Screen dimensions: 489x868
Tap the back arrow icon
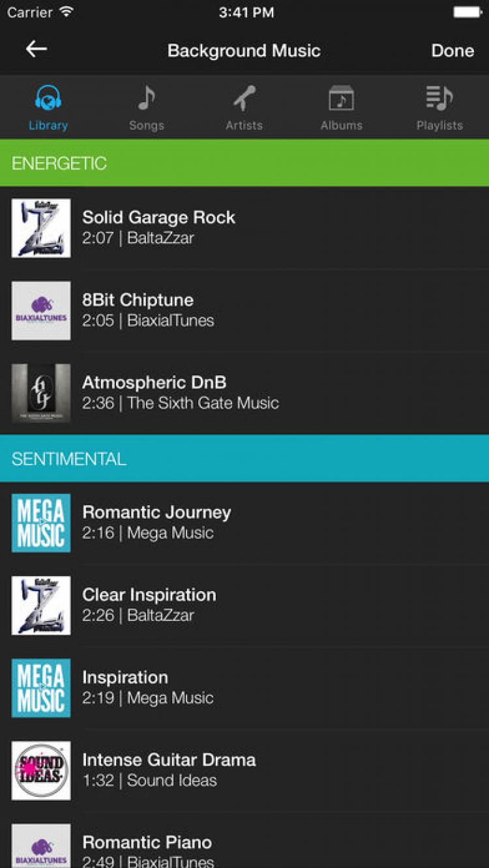(36, 50)
